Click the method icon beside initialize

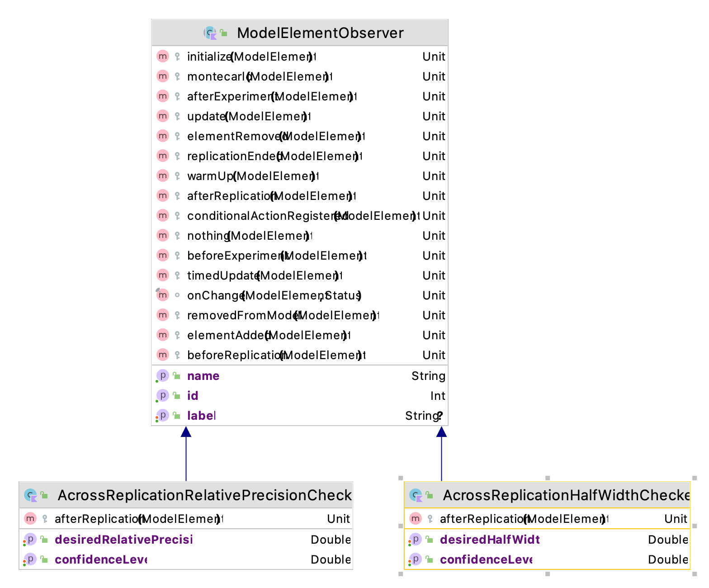point(163,56)
